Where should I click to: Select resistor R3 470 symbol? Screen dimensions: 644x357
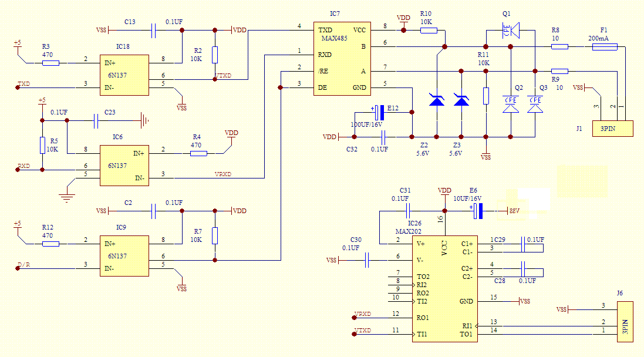pos(51,62)
